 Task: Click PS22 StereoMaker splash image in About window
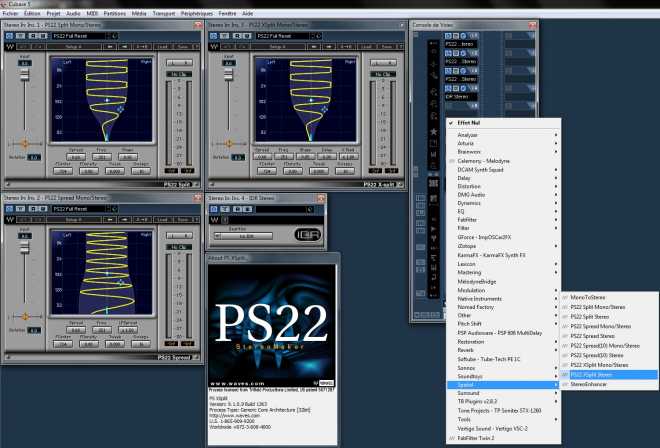pos(272,326)
